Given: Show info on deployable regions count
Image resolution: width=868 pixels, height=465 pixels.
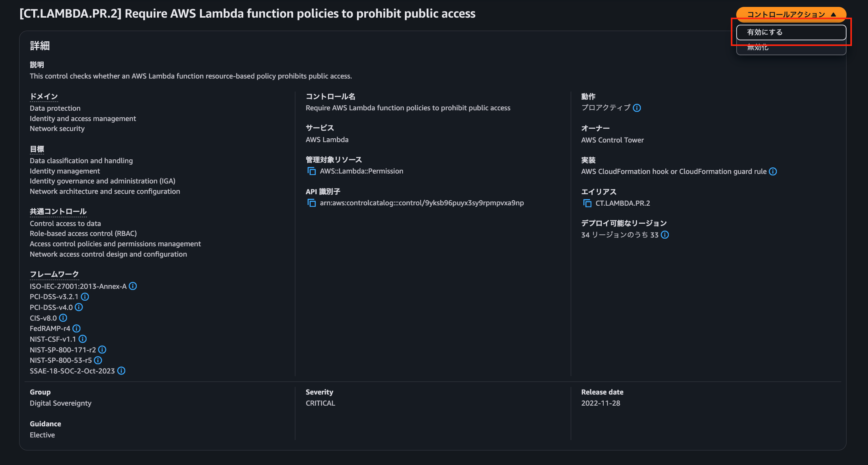Looking at the screenshot, I should pyautogui.click(x=665, y=235).
